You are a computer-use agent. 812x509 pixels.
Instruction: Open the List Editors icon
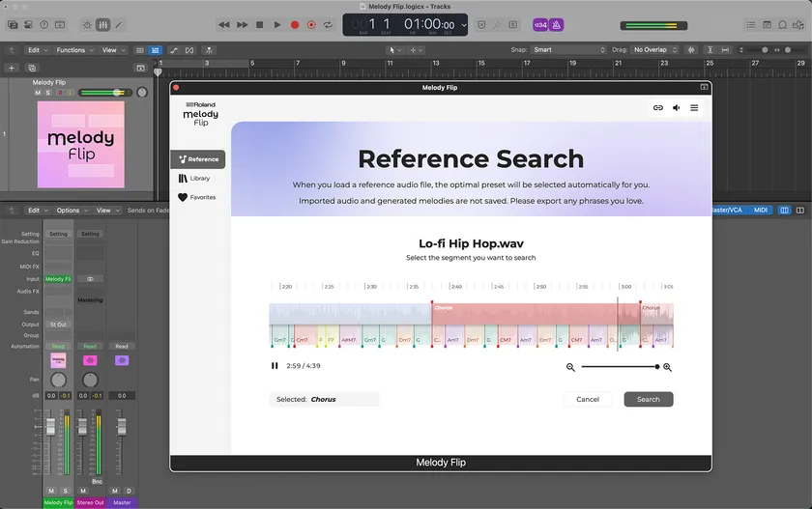(751, 25)
